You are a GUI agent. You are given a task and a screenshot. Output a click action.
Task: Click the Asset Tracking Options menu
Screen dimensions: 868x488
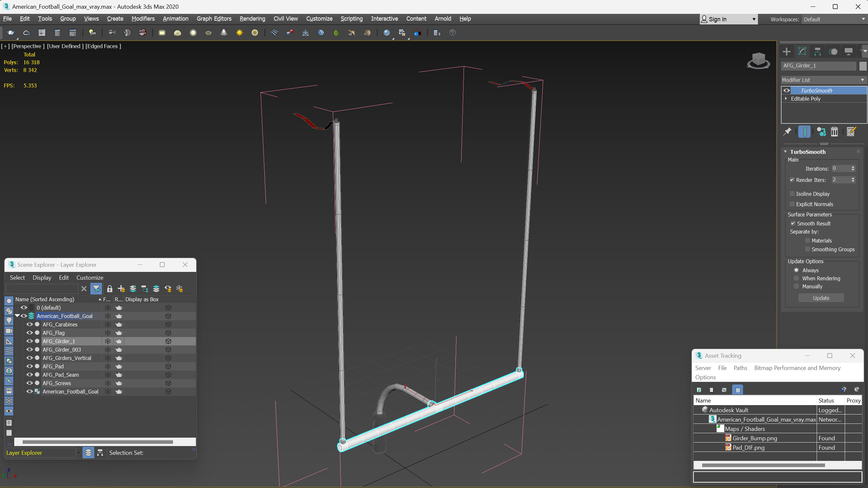point(705,377)
